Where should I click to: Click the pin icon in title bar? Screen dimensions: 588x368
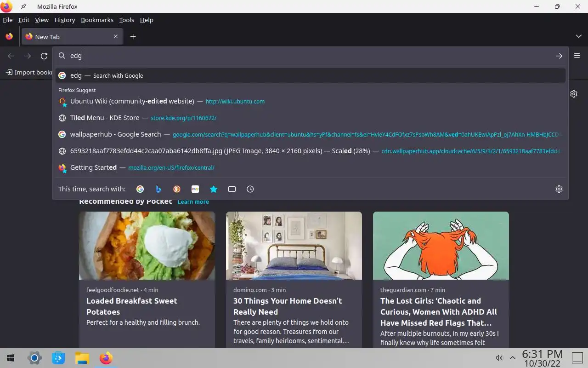tap(23, 6)
